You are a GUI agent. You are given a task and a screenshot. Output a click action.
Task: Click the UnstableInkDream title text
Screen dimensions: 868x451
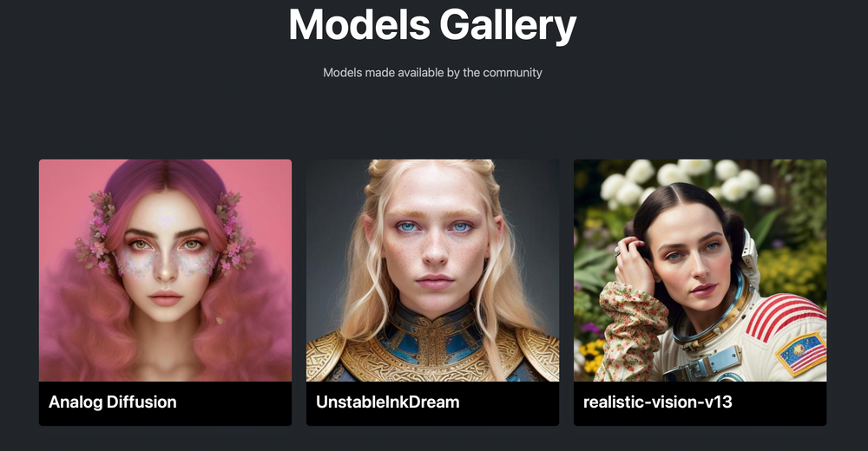[x=387, y=402]
